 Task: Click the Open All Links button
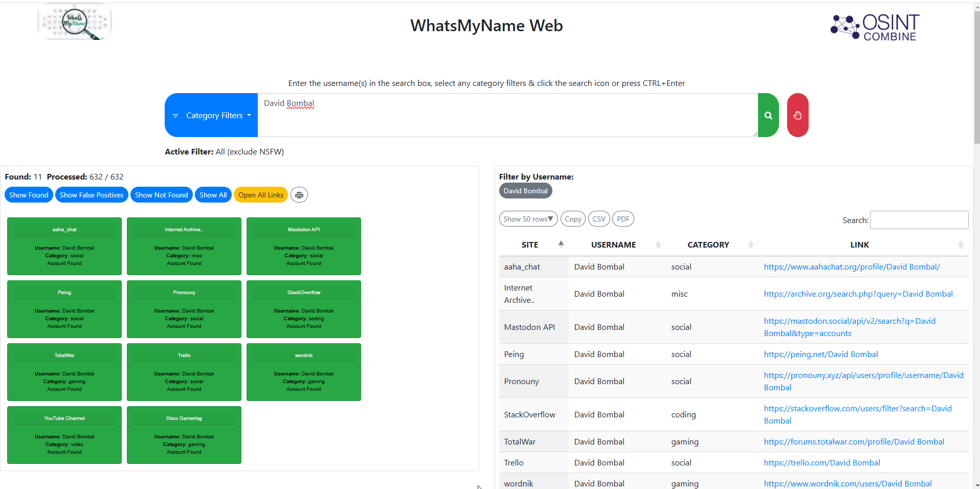[261, 195]
